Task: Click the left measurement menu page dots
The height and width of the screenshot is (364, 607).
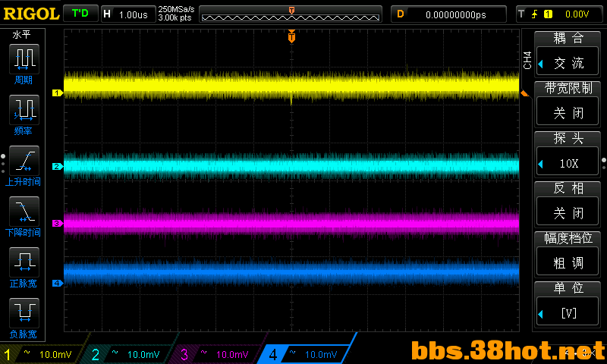Action: 3,164
